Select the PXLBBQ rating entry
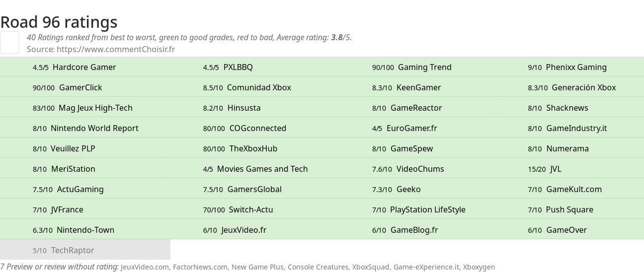The width and height of the screenshot is (644, 272). coord(255,67)
